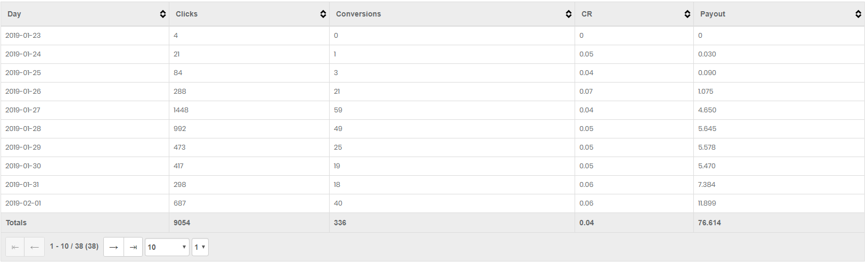
Task: Sort by Payout using sort arrows
Action: pyautogui.click(x=858, y=14)
